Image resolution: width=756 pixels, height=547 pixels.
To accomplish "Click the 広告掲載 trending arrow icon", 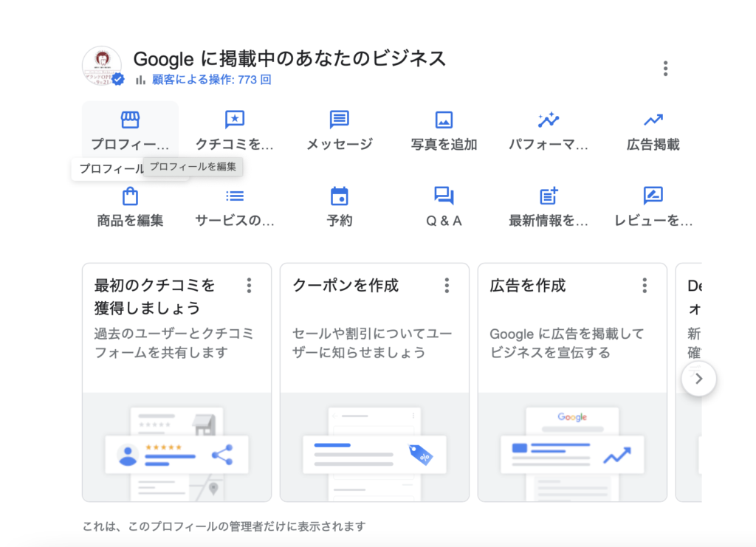I will tap(653, 120).
